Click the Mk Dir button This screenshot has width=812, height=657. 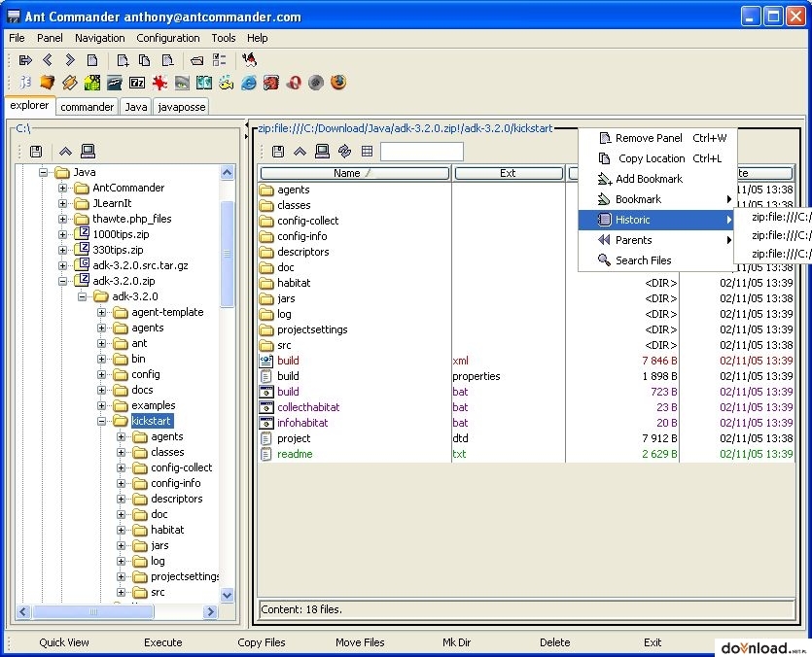(456, 642)
